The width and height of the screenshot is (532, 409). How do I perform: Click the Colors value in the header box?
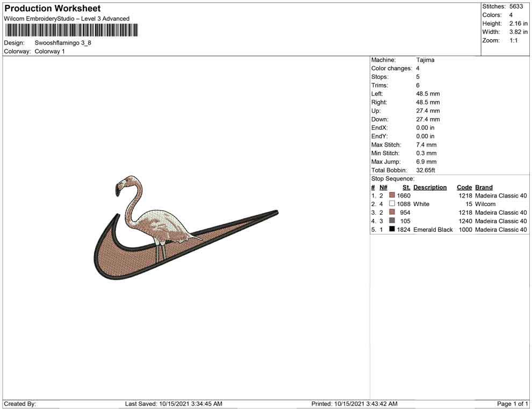click(x=511, y=15)
